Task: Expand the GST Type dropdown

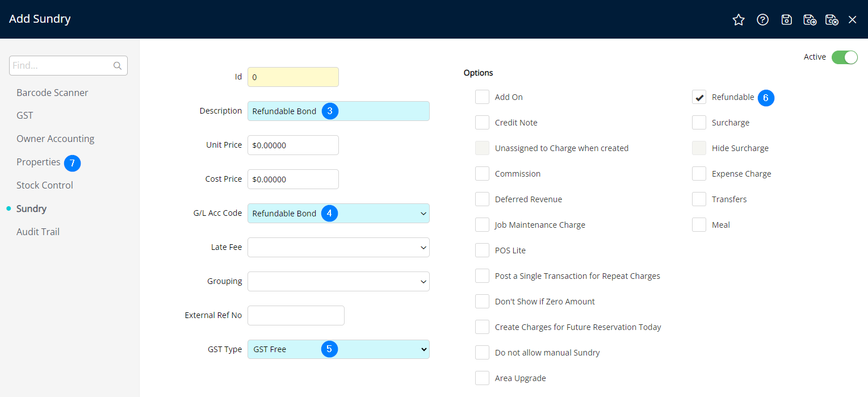Action: 423,349
